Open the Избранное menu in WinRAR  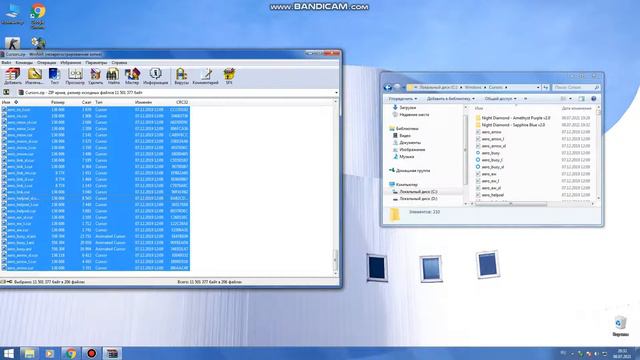pos(71,63)
